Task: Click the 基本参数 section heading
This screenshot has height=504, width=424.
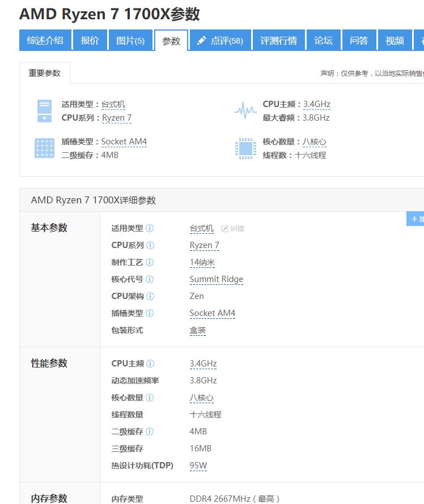Action: pos(49,228)
